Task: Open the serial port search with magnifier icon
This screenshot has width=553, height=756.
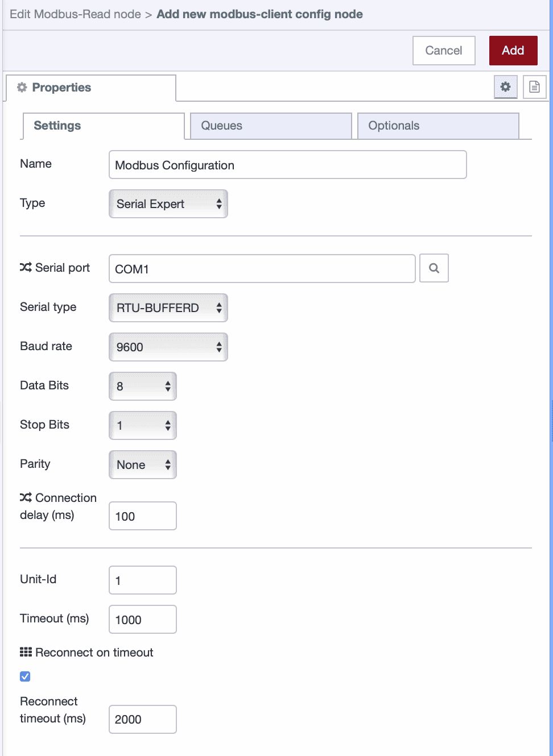Action: click(434, 268)
